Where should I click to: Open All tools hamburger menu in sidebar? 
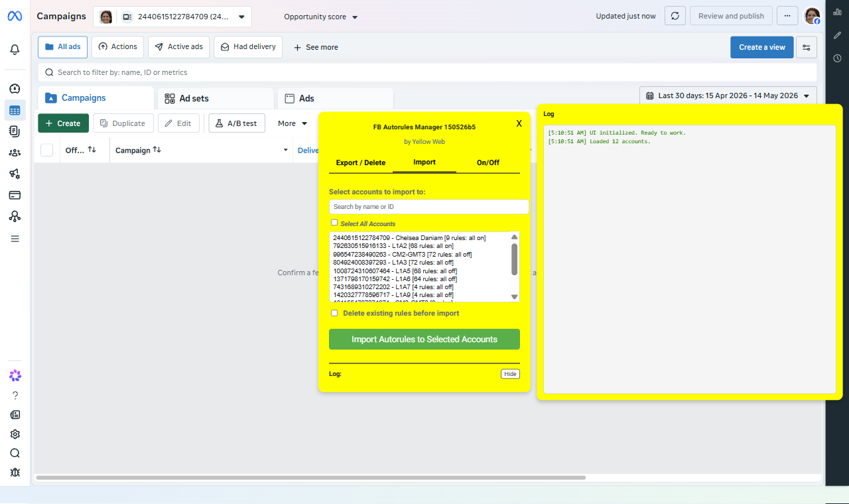click(x=15, y=239)
